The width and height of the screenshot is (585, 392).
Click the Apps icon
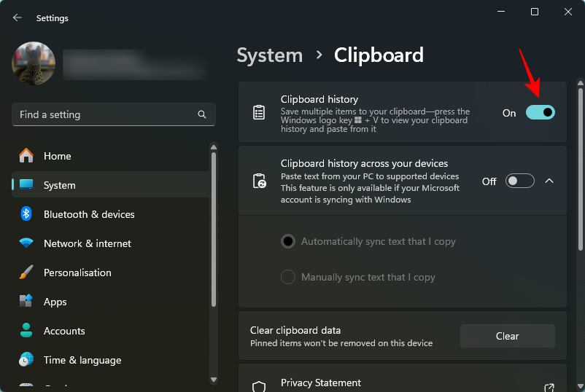coord(26,300)
